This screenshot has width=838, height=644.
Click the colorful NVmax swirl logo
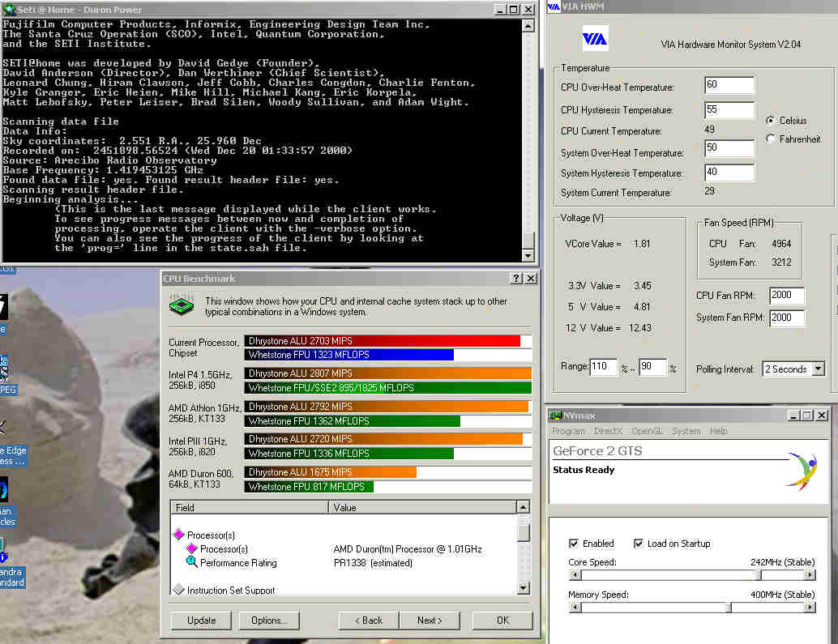coord(802,471)
